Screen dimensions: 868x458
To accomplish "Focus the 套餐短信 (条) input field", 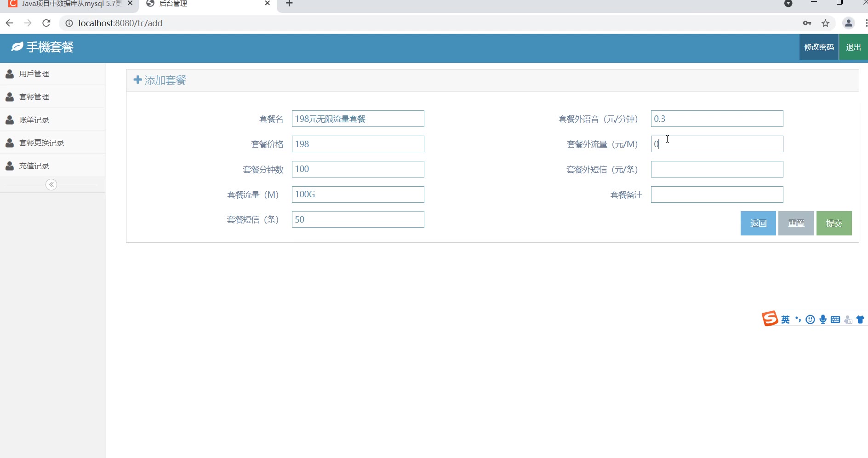I will coord(358,219).
